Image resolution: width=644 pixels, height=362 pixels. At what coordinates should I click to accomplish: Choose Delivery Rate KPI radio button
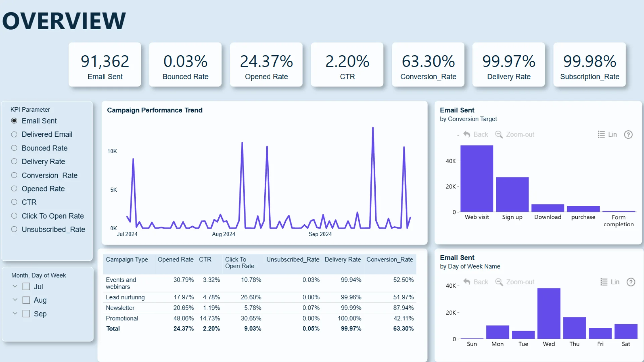[14, 162]
